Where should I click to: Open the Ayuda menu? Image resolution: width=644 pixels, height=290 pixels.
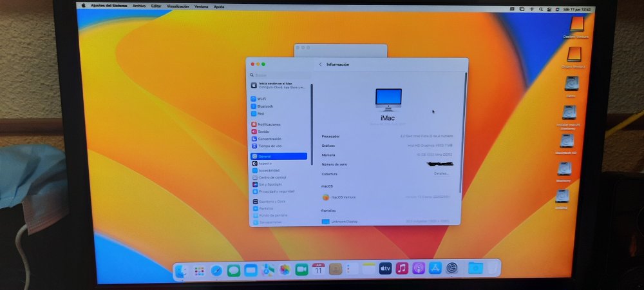tap(219, 6)
